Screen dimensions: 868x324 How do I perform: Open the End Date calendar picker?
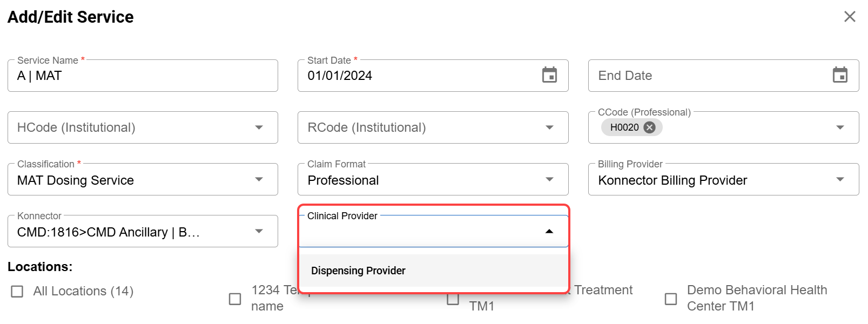point(840,75)
